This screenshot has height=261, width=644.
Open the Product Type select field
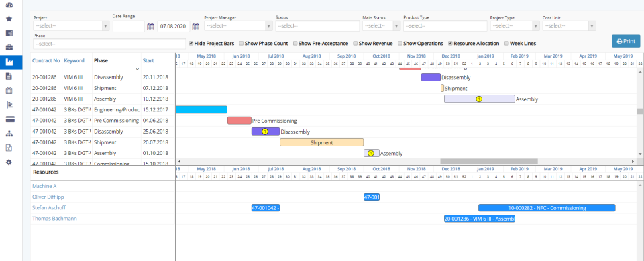445,26
